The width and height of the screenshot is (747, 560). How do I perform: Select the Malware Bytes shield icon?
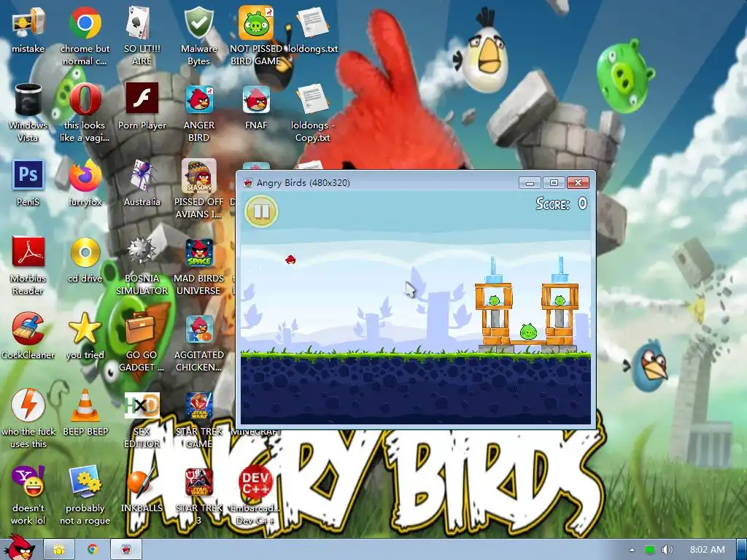tap(198, 24)
